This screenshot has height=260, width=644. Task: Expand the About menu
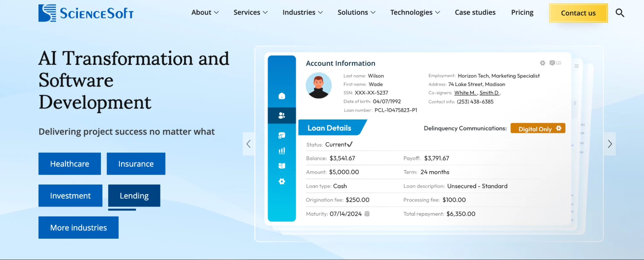[x=205, y=13]
